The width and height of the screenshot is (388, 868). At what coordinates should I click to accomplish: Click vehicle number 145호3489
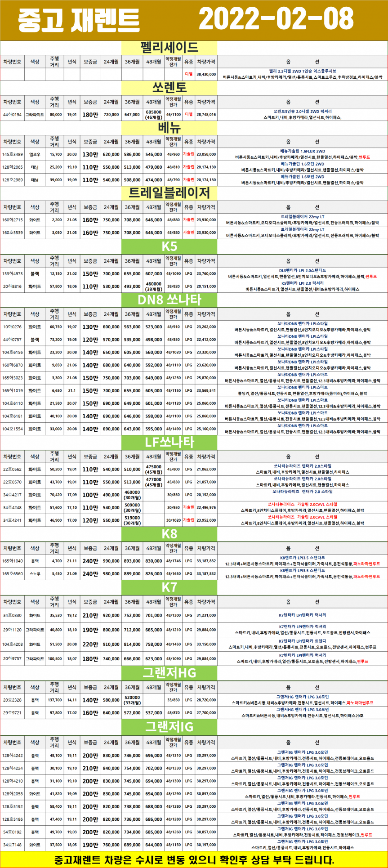pyautogui.click(x=12, y=154)
